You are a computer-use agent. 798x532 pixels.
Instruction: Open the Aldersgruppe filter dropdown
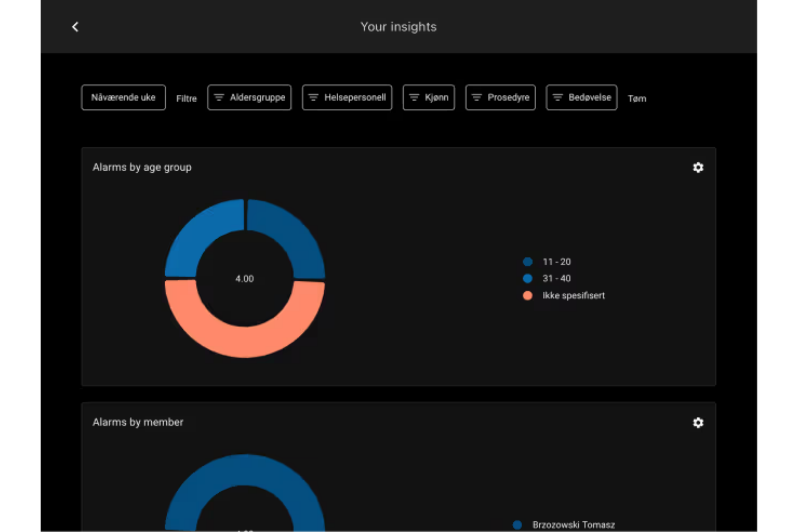click(257, 98)
